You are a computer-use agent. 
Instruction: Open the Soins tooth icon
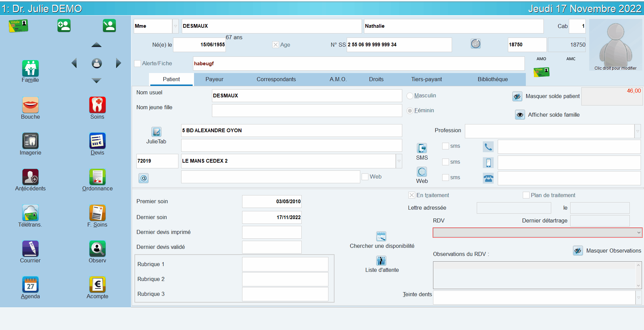point(98,105)
